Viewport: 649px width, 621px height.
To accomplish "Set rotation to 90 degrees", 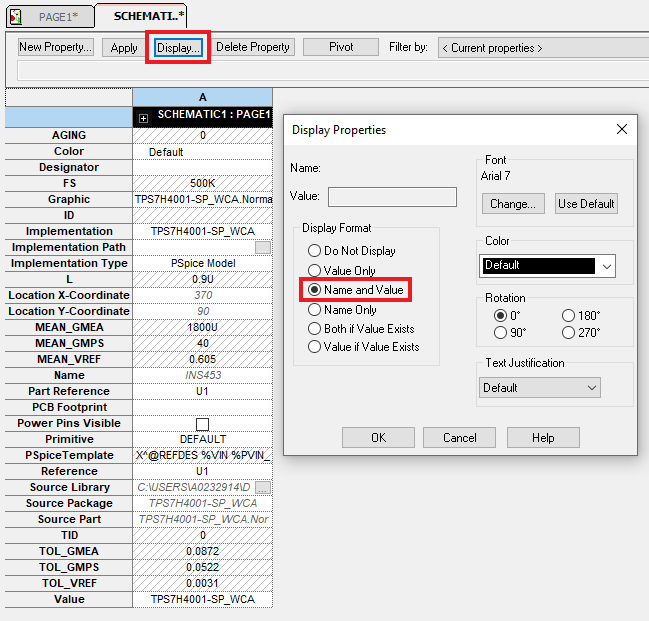I will (501, 333).
